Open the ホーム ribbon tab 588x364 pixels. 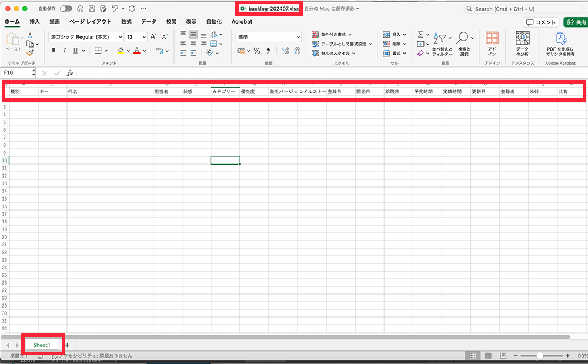click(x=12, y=22)
